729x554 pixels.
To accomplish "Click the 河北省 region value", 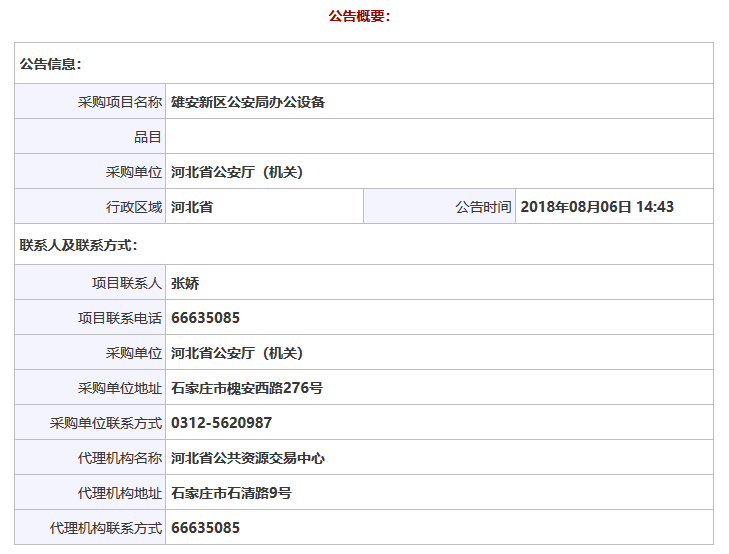I will click(x=192, y=207).
